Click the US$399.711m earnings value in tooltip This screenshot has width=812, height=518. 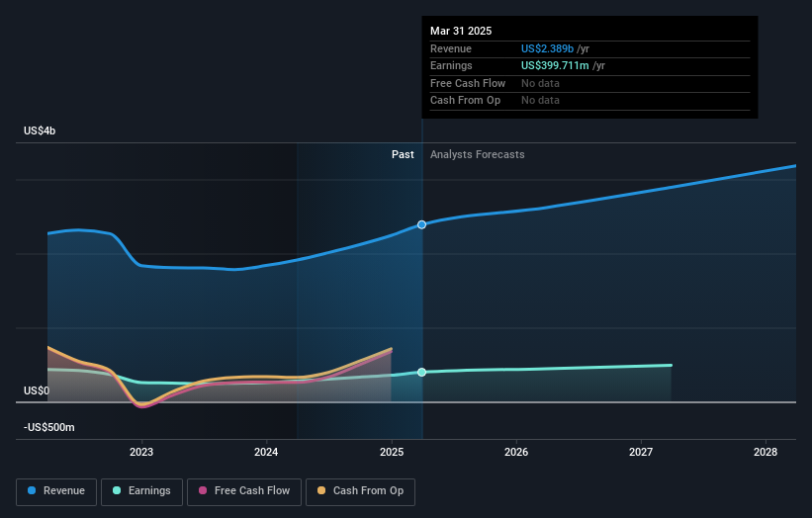pos(555,65)
